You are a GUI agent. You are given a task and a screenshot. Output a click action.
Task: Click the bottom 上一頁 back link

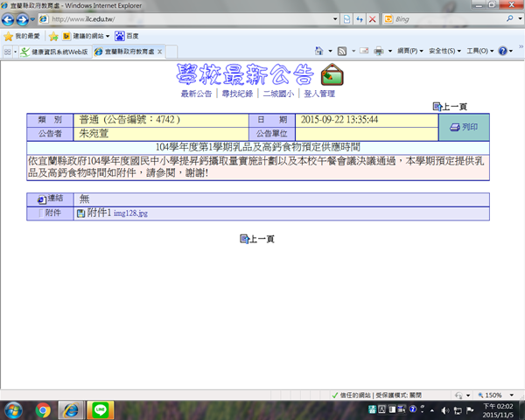click(257, 239)
